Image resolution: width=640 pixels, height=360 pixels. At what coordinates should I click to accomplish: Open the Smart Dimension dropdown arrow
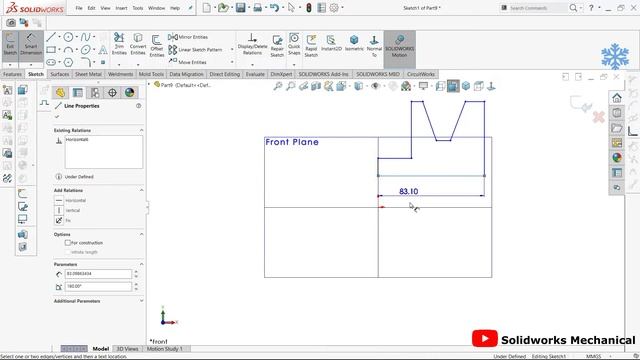click(x=31, y=65)
